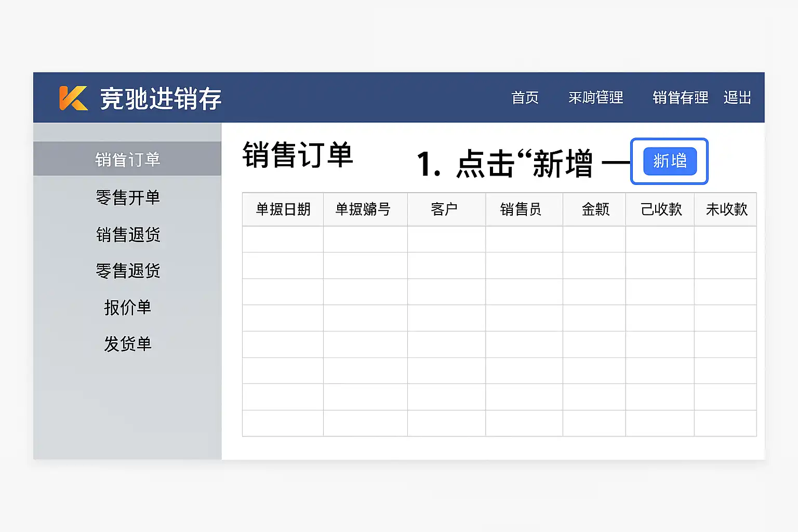Click 退出 to log out
798x532 pixels.
tap(737, 98)
